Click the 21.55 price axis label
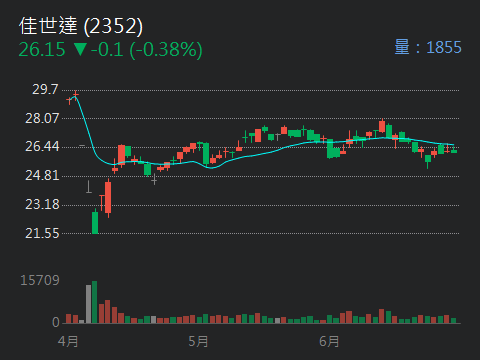Viewport: 480px width, 360px height. point(42,233)
